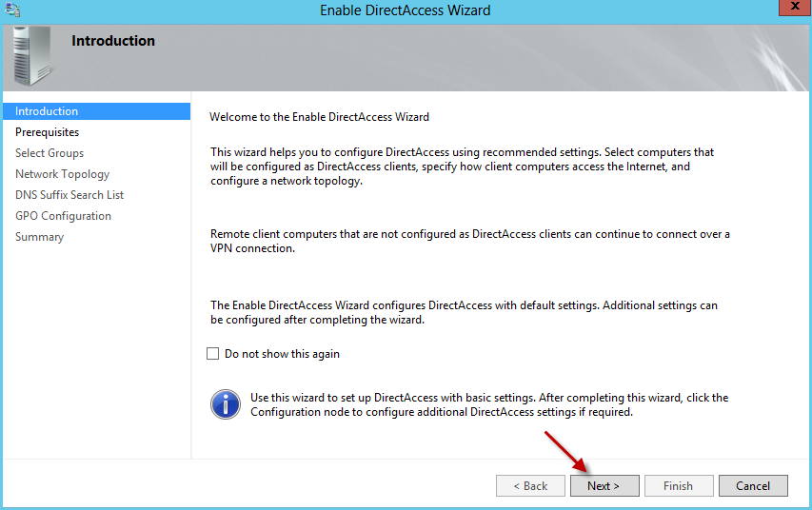Click the wizard icon in the title bar
Screen dimensions: 812x510
point(12,10)
